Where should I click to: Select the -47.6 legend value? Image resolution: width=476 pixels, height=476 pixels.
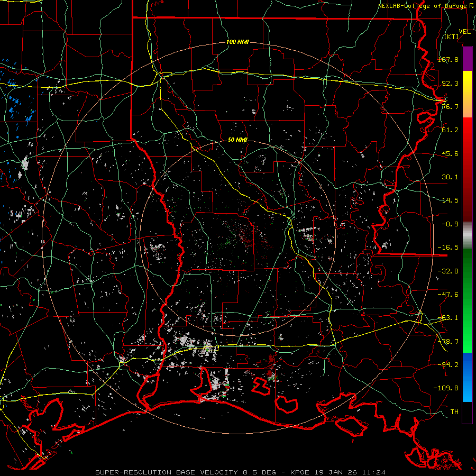pos(448,295)
